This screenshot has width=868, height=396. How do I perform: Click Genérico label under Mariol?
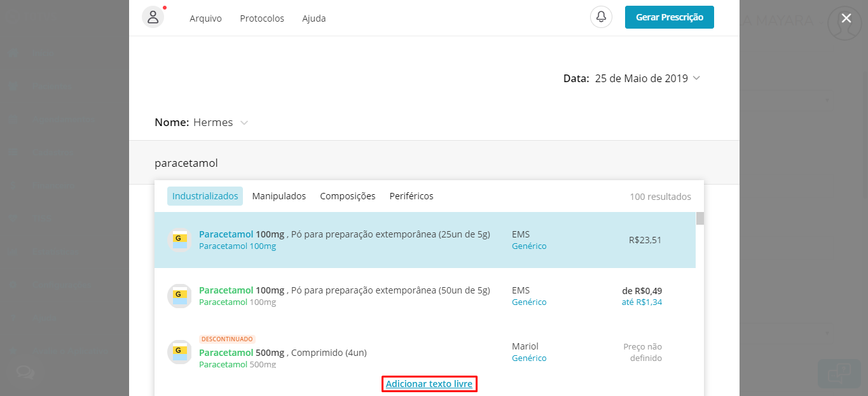point(529,358)
